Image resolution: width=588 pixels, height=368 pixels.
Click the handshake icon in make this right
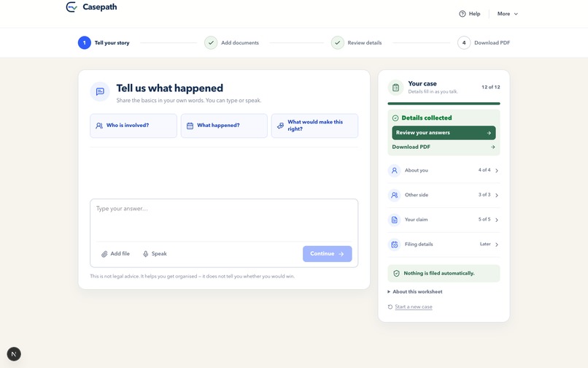point(280,126)
